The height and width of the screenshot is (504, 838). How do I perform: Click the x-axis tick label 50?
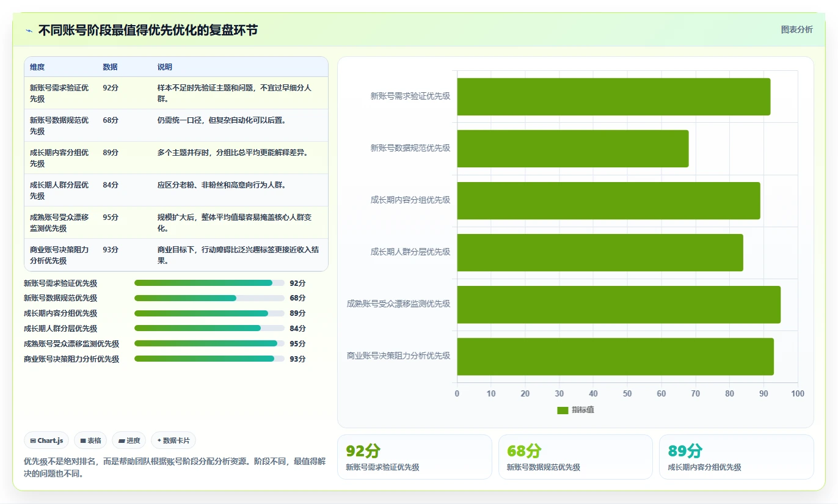[x=627, y=394]
